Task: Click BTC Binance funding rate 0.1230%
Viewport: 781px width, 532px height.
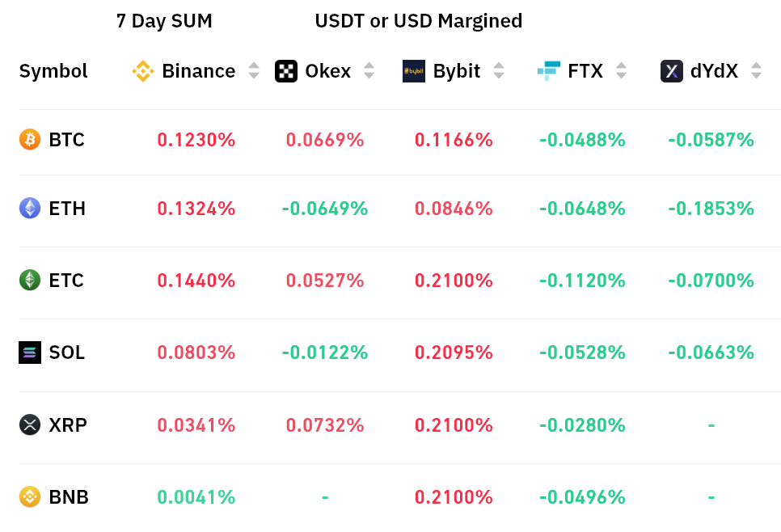Action: 196,140
